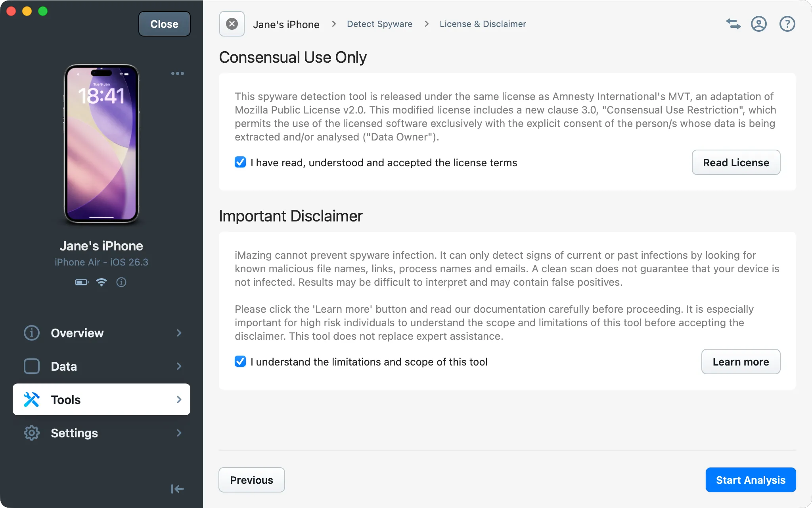Click the device transfer arrows icon
This screenshot has height=508, width=812.
click(x=733, y=24)
